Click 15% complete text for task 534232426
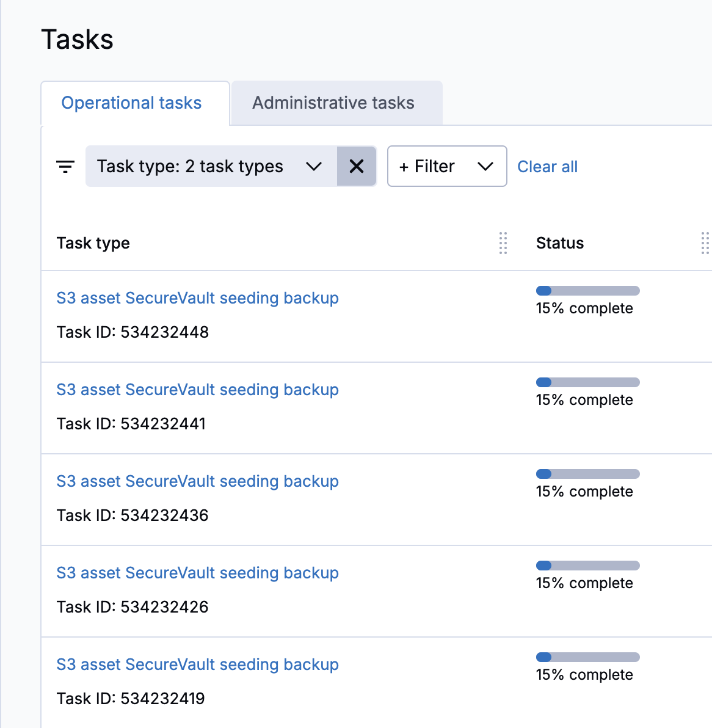 [584, 583]
